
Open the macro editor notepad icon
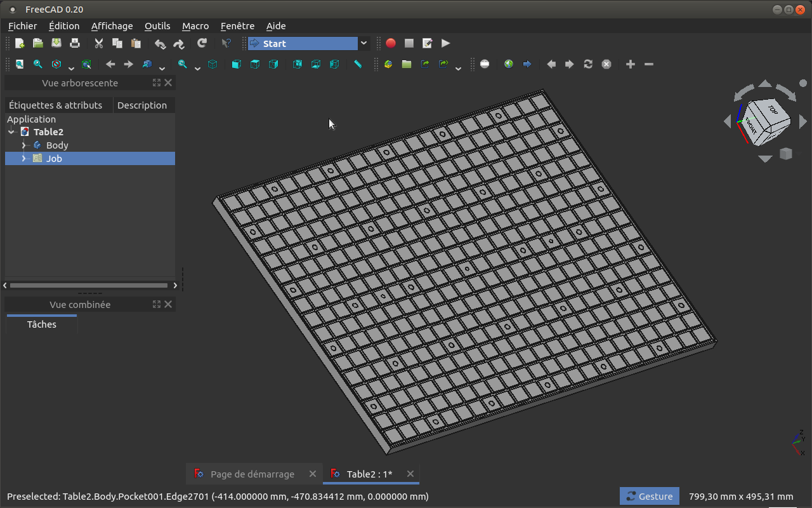[x=428, y=43]
